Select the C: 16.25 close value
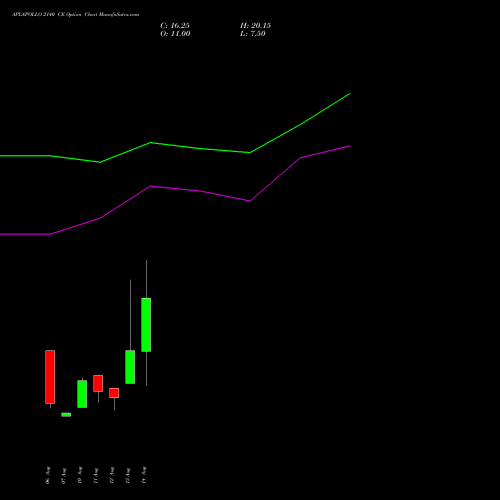This screenshot has height=500, width=500. 175,26
